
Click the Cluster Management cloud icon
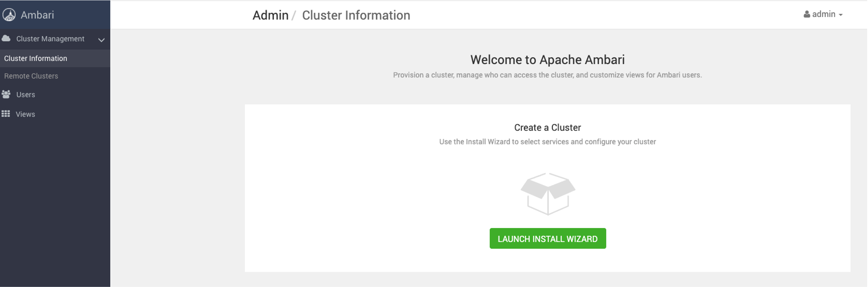pos(6,39)
